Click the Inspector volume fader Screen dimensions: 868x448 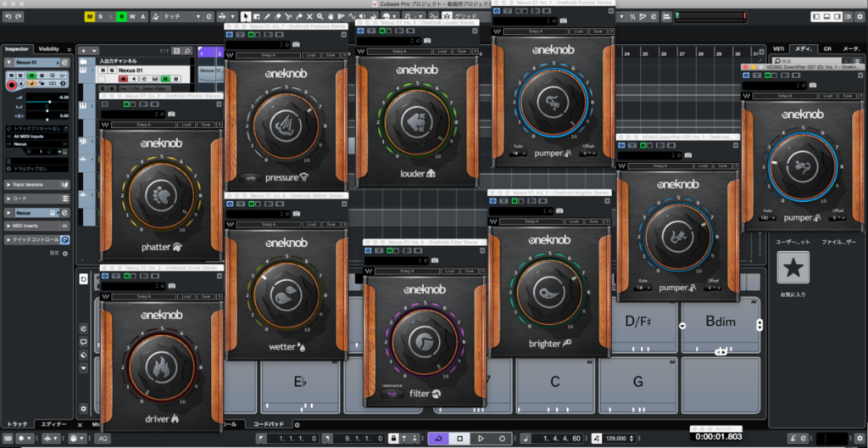[x=47, y=103]
